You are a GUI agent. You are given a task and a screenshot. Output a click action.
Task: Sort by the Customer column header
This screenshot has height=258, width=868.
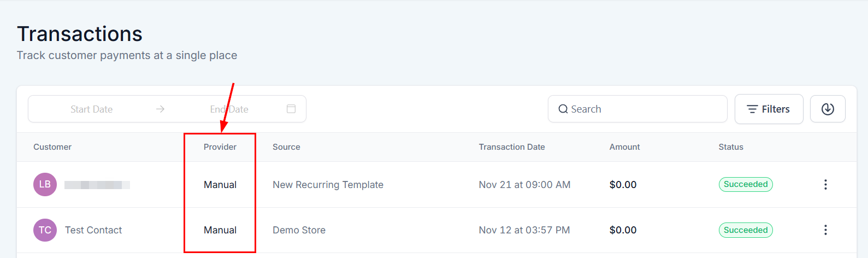52,147
